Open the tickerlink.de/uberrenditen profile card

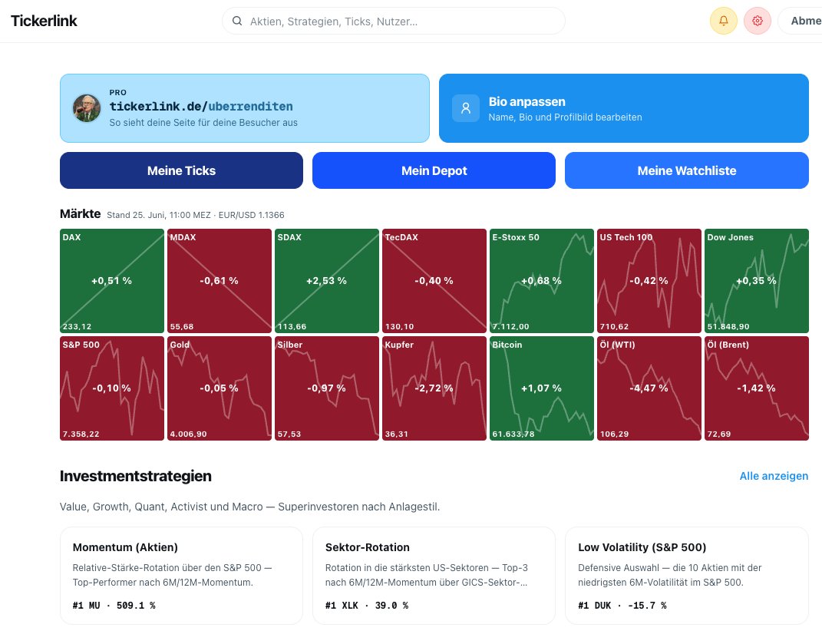click(x=245, y=108)
